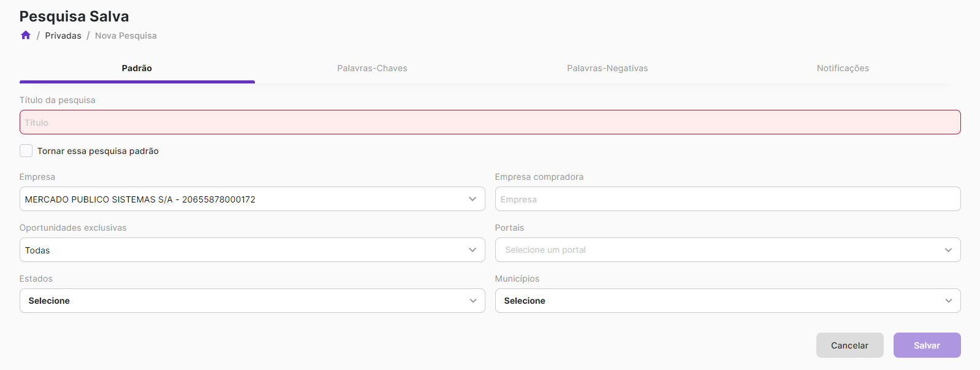
Task: Click the home icon in breadcrumb
Action: [26, 36]
